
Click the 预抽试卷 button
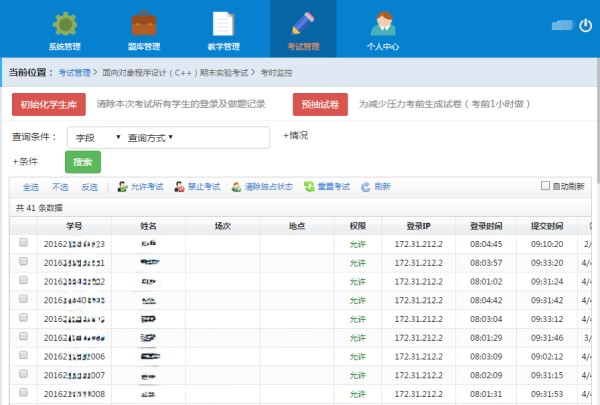point(320,104)
